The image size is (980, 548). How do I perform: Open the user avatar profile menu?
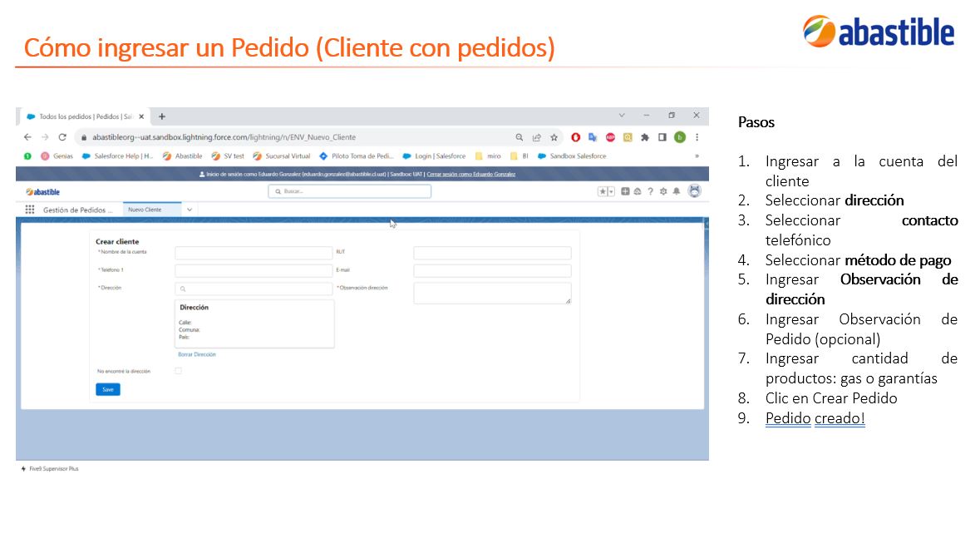694,190
